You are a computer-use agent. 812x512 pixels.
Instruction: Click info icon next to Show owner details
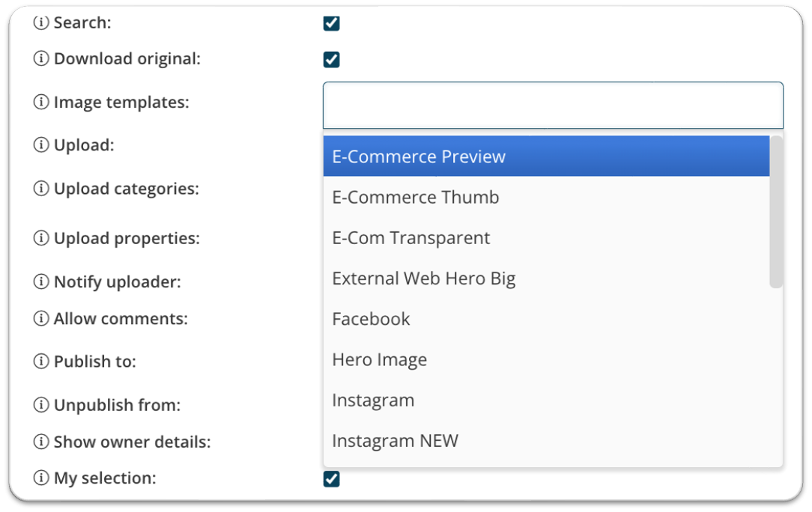tap(41, 442)
